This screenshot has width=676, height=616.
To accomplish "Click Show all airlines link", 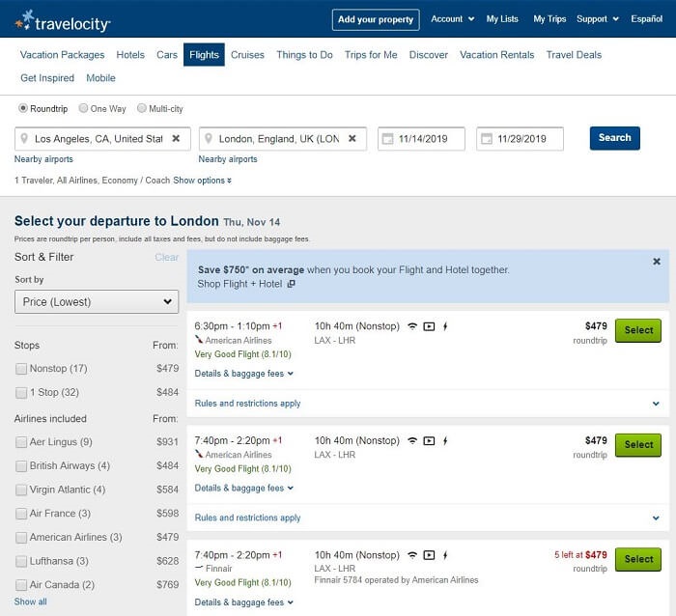I will click(x=30, y=602).
